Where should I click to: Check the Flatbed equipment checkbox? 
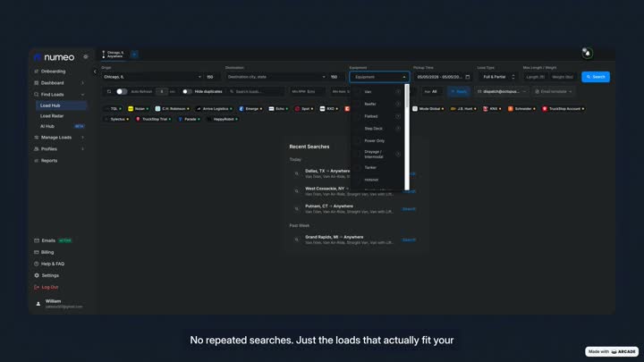click(358, 116)
